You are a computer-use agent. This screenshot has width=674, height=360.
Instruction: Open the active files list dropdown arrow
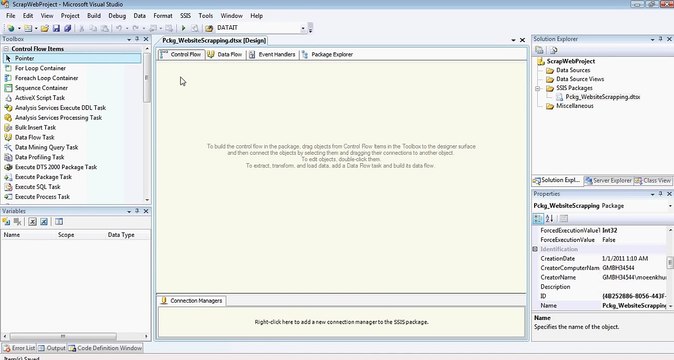pyautogui.click(x=513, y=40)
